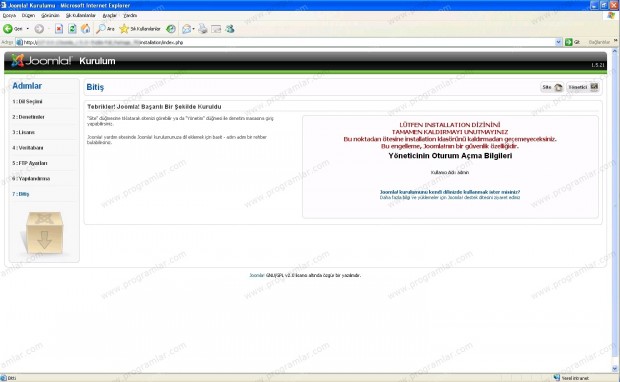Click the installer box download image
The height and width of the screenshot is (382, 620).
(44, 233)
